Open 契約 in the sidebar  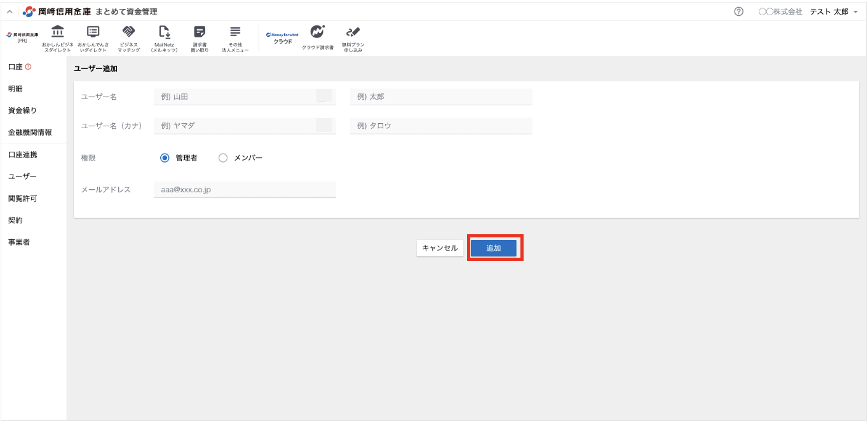click(x=15, y=220)
